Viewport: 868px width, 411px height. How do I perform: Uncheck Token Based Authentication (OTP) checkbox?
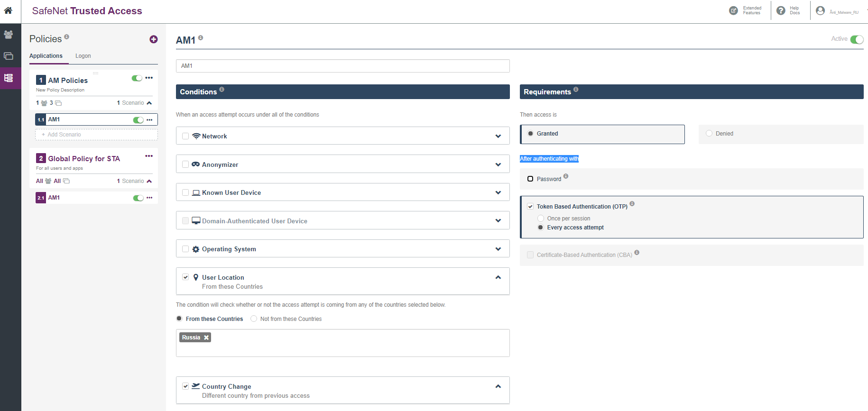[530, 207]
